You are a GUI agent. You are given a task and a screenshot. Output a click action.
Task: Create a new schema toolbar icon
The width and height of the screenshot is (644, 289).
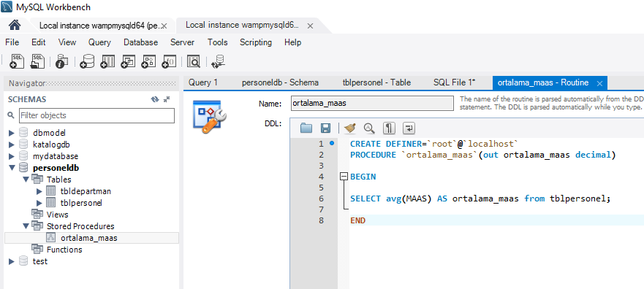pos(87,61)
